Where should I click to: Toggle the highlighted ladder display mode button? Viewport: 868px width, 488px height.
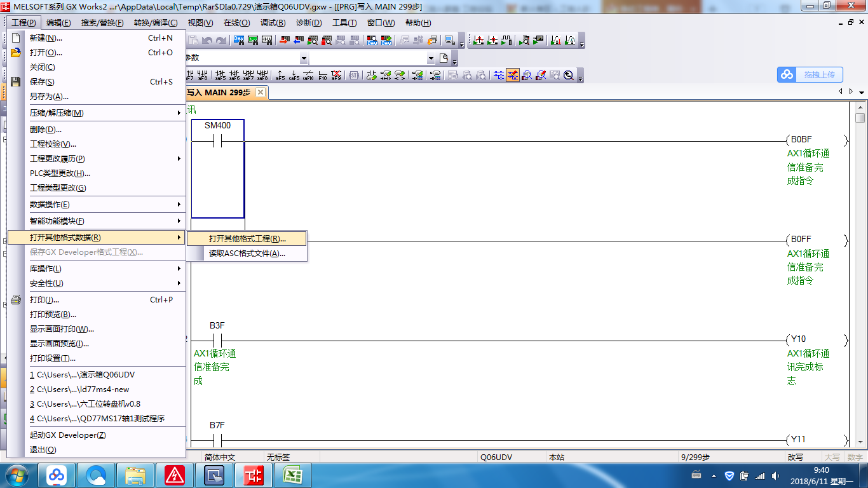pos(512,76)
